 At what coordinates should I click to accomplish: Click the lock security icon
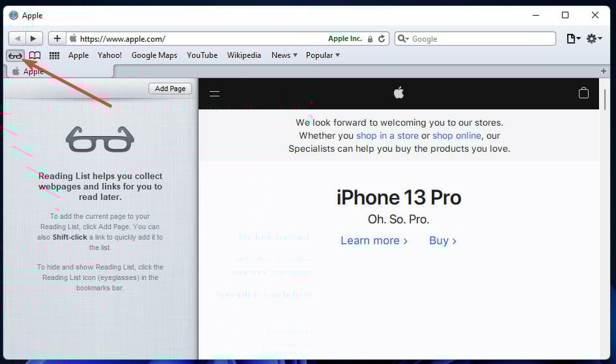[x=370, y=39]
